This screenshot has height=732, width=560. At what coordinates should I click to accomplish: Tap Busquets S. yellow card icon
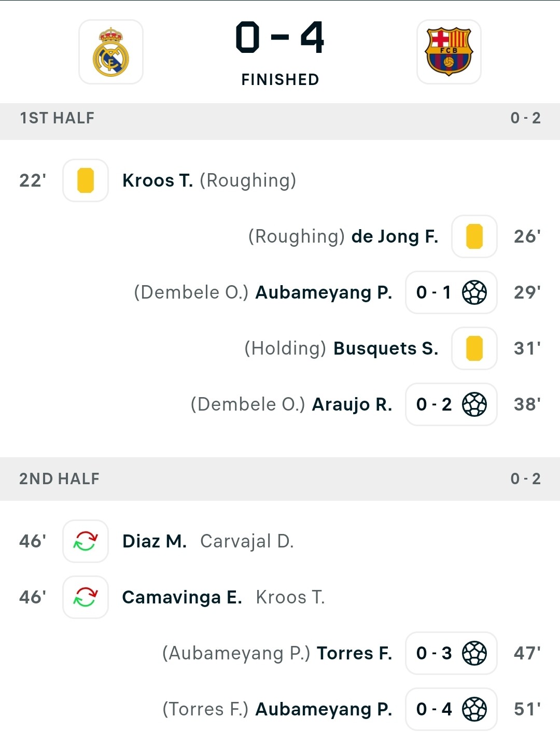474,348
